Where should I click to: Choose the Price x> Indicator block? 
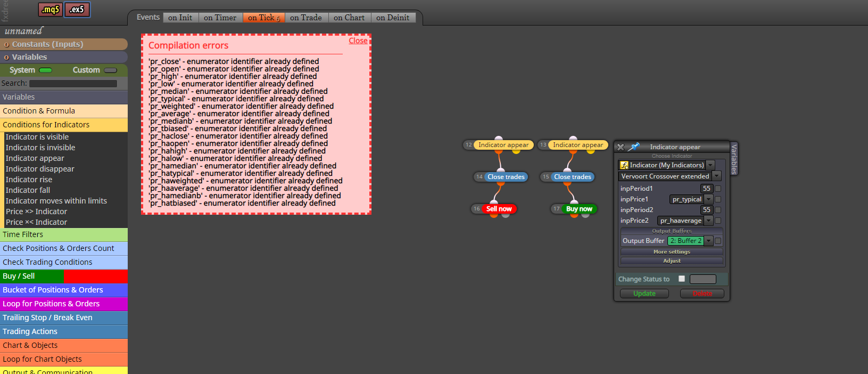[36, 212]
